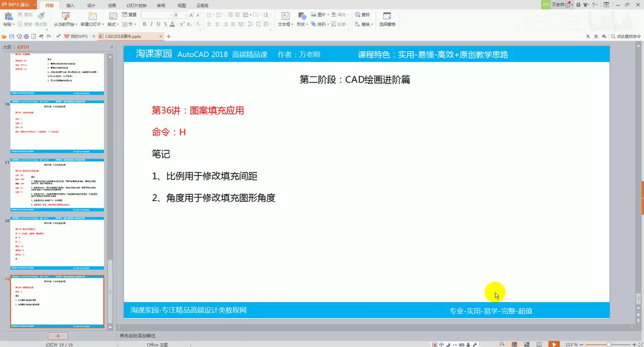The image size is (644, 347).
Task: Switch to the 我的WPS document tab
Action: 75,36
